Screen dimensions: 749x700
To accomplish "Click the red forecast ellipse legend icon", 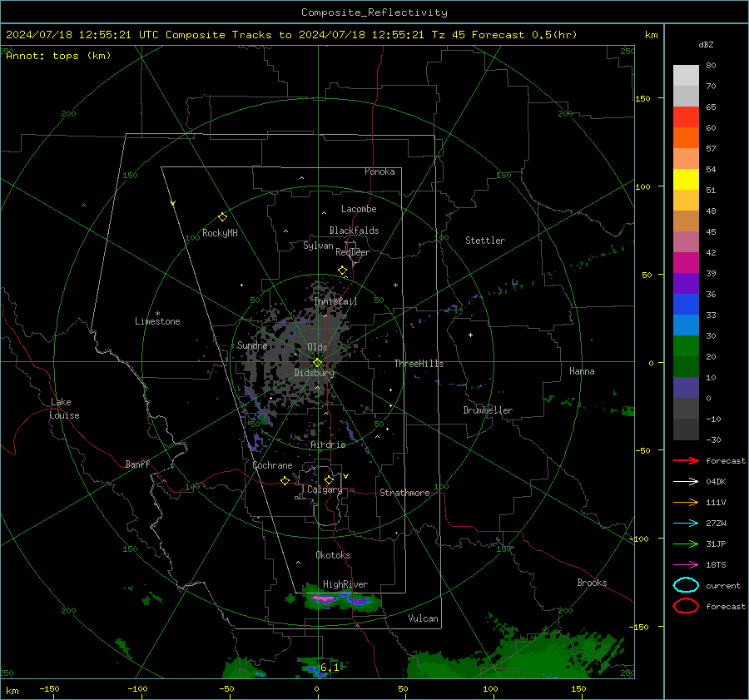I will click(x=686, y=606).
